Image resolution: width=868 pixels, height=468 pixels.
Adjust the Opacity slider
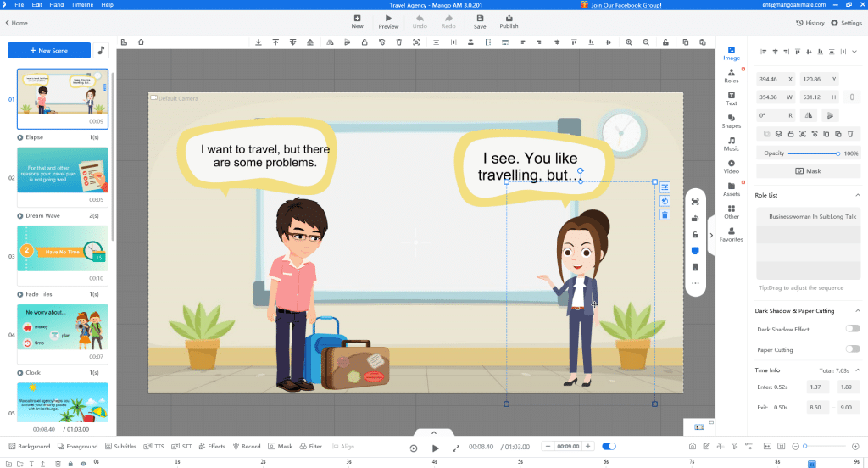(813, 153)
